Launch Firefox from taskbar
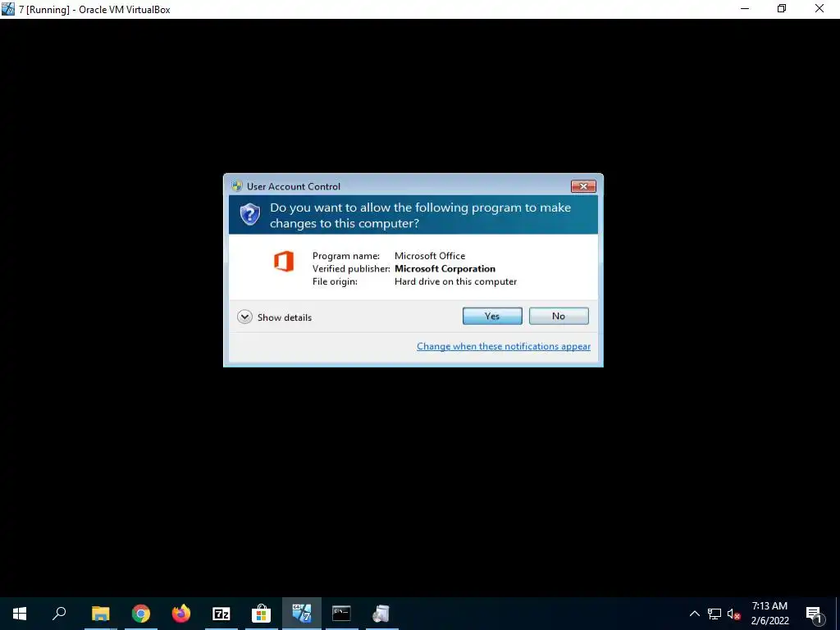 tap(181, 614)
